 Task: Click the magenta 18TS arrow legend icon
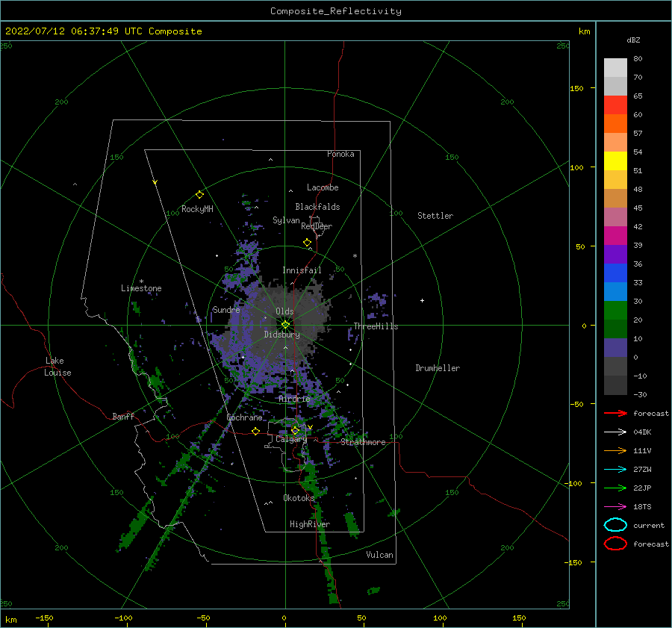pyautogui.click(x=615, y=507)
